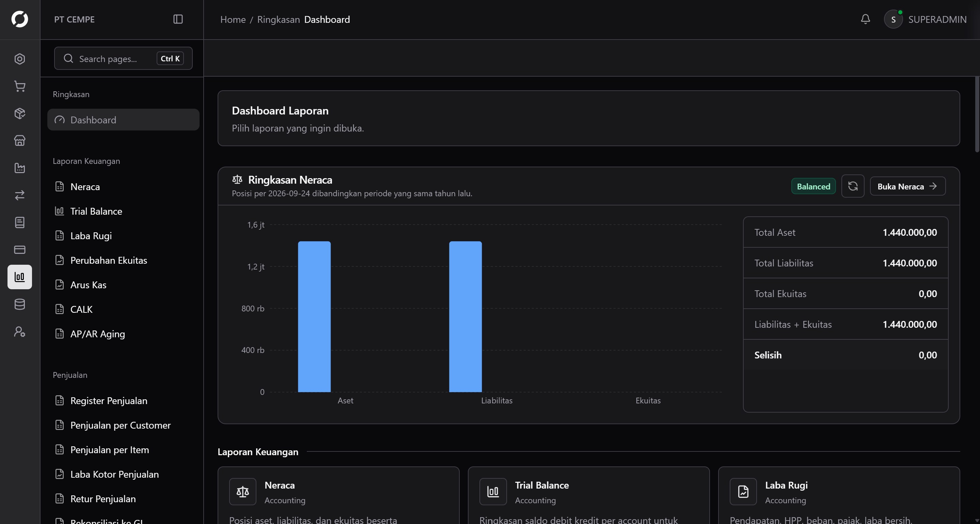980x524 pixels.
Task: Click the chart icon on Trial Balance card
Action: [493, 492]
